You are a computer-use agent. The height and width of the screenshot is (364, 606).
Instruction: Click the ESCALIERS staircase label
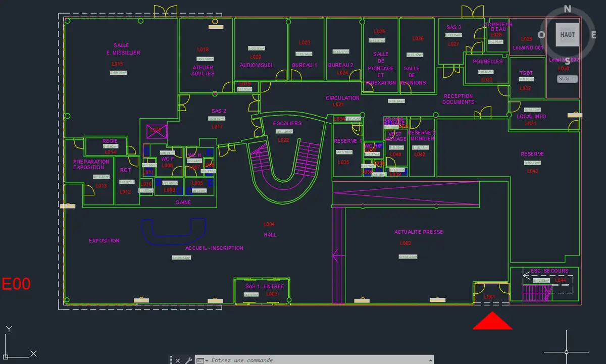coord(286,123)
